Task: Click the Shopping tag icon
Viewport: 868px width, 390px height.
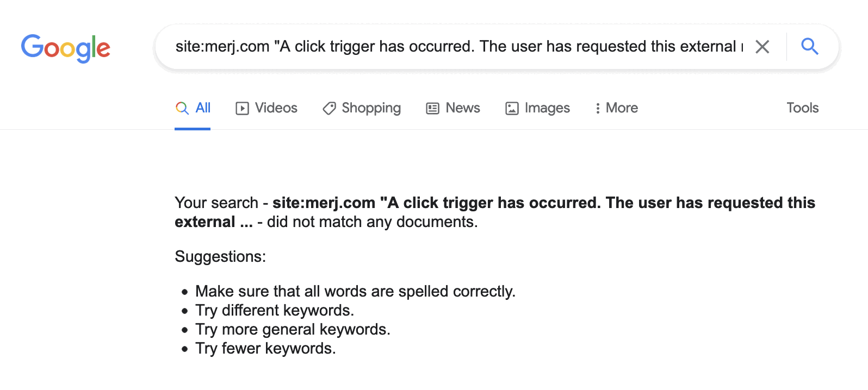Action: [x=329, y=109]
